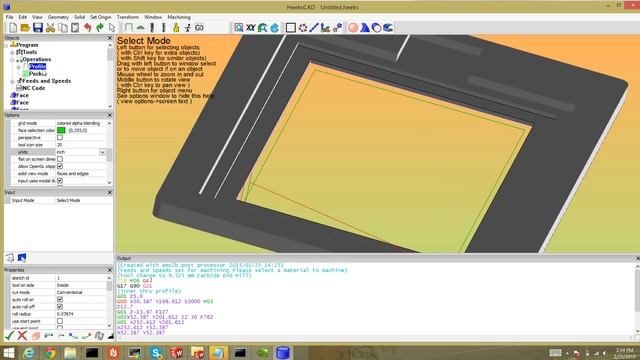Apply changes with the green checkmark icon
This screenshot has width=640, height=360.
point(9,336)
